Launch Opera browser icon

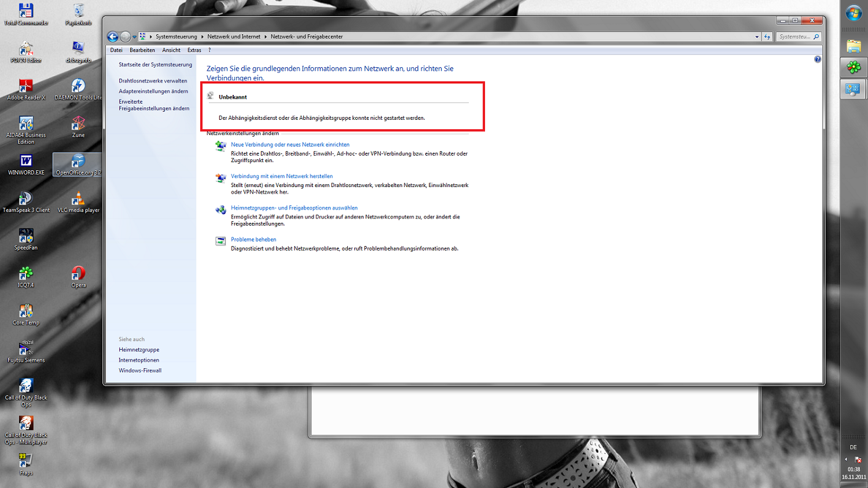pos(78,277)
